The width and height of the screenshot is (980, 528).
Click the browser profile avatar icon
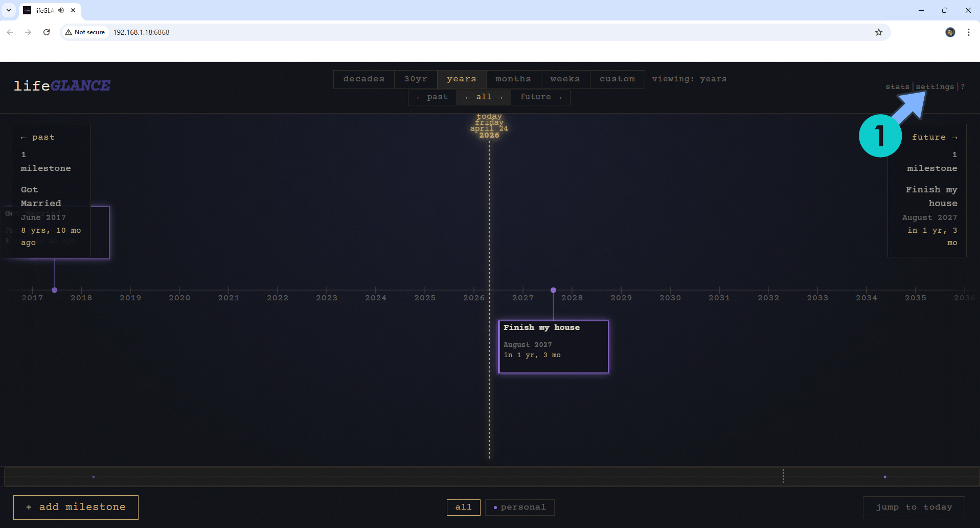tap(950, 32)
